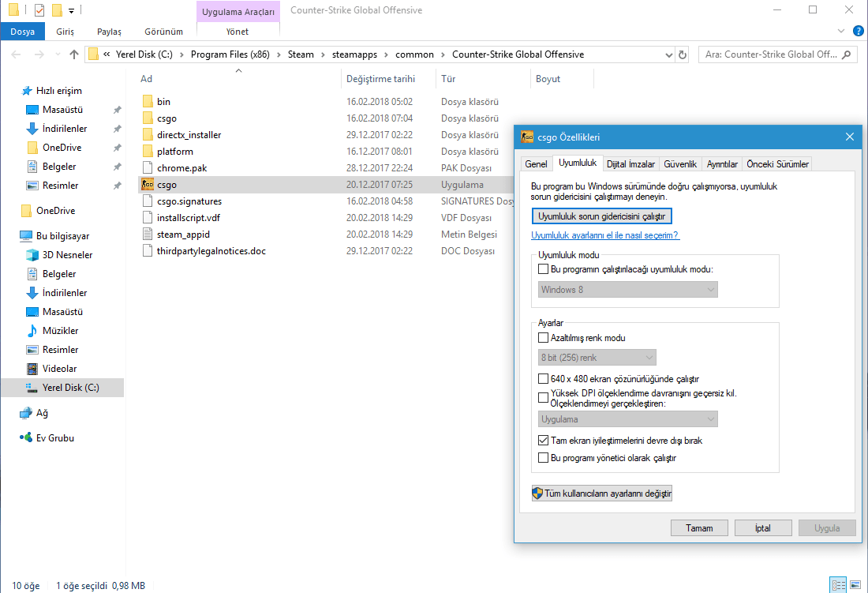868x593 pixels.
Task: Open the Windows 8 compatibility dropdown
Action: (628, 290)
